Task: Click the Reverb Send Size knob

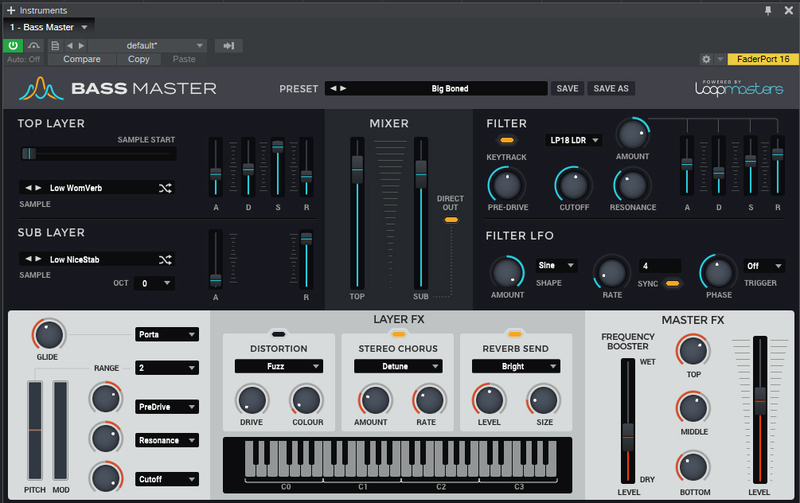Action: (542, 400)
